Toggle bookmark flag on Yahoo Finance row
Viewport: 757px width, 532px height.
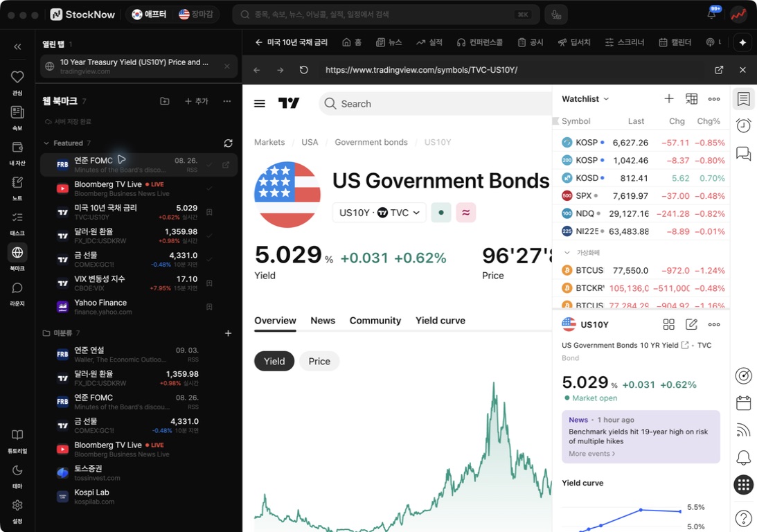click(210, 307)
